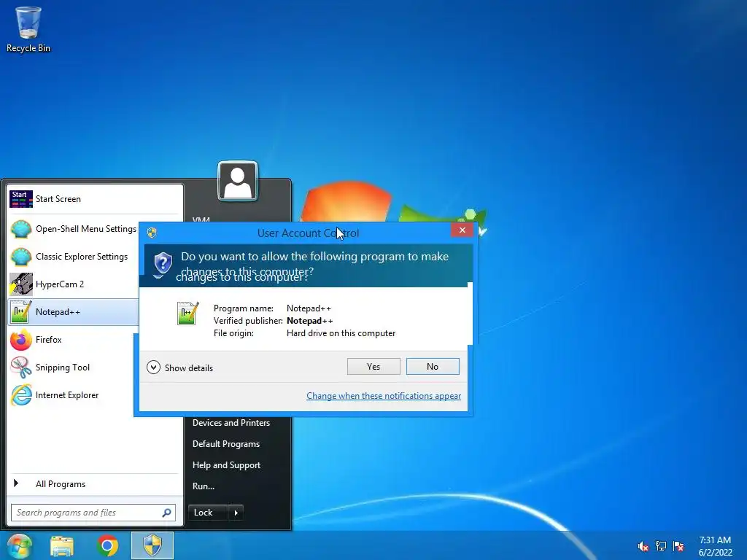747x560 pixels.
Task: Launch HyperCam 2 from start menu
Action: [72, 284]
